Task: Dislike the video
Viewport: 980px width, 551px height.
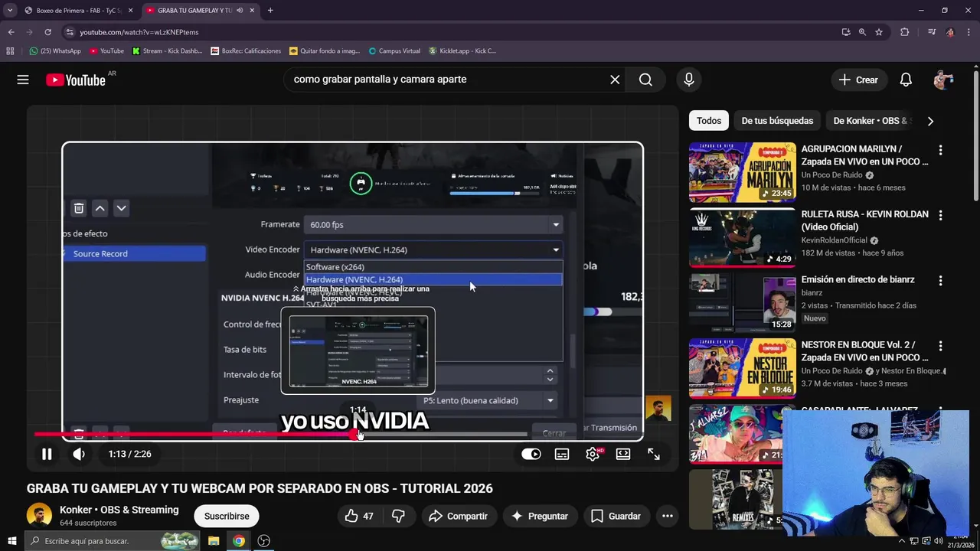Action: pyautogui.click(x=398, y=516)
